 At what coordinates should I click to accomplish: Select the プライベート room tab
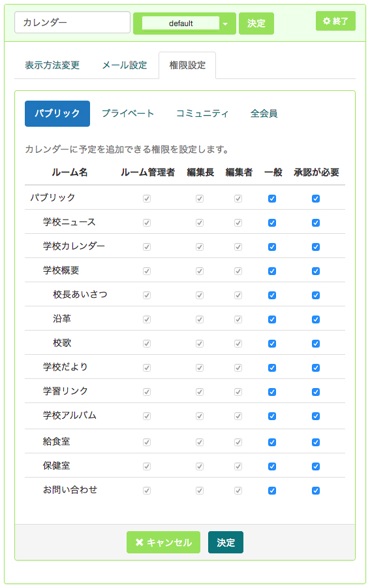coord(128,113)
